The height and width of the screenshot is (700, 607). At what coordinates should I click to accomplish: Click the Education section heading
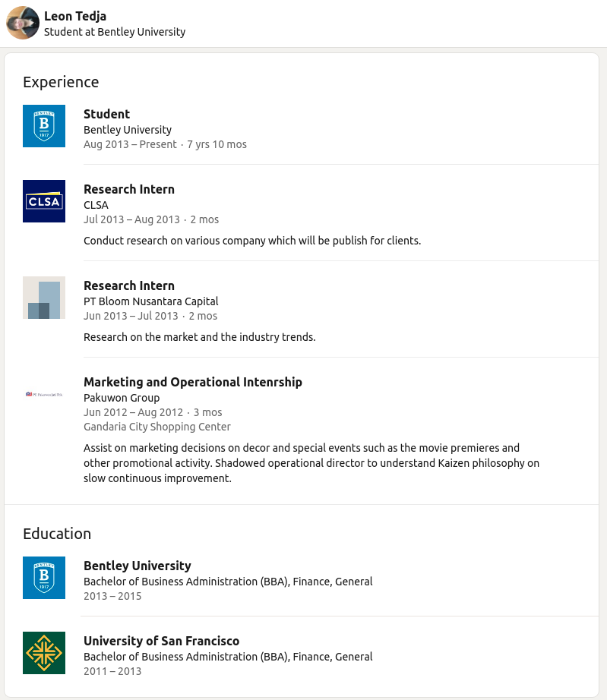(x=57, y=534)
